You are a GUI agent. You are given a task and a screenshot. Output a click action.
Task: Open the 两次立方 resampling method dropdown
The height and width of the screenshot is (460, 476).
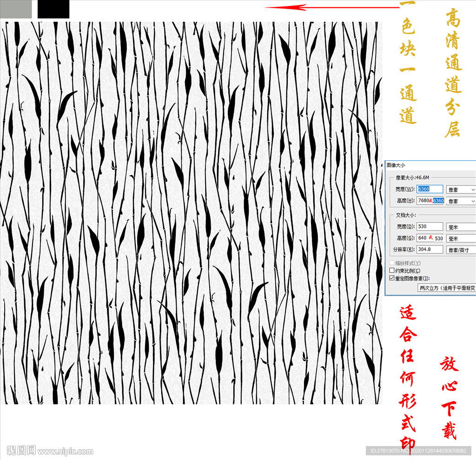[x=447, y=288]
